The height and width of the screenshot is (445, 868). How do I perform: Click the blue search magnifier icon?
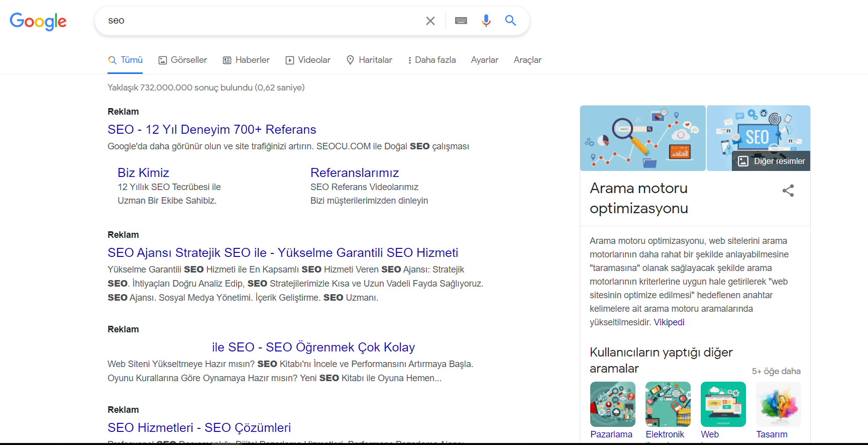pyautogui.click(x=510, y=21)
